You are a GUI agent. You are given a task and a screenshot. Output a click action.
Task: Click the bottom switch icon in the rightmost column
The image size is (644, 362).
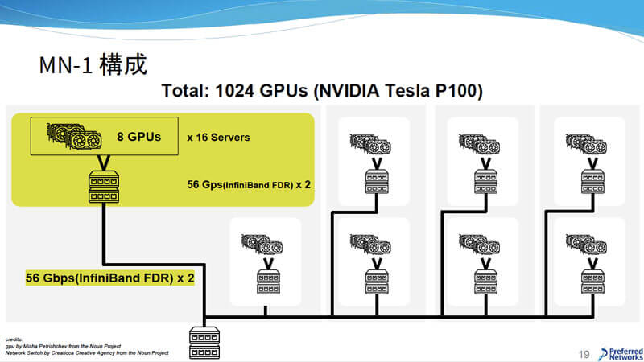592,282
